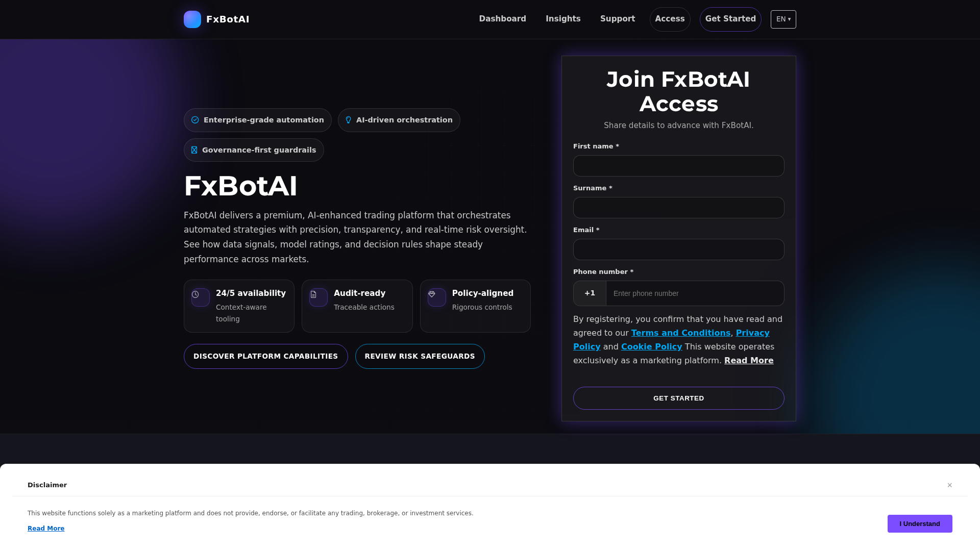
Task: Focus the Surname input field
Action: [678, 208]
